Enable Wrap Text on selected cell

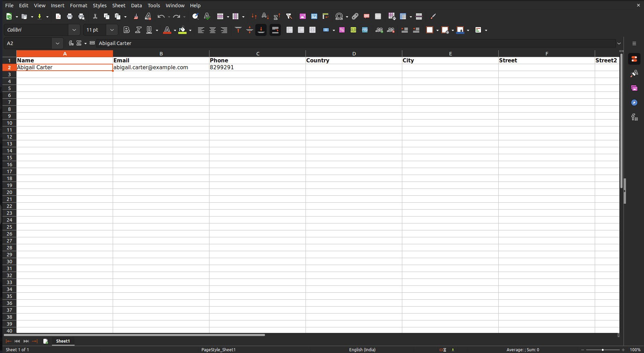point(275,30)
